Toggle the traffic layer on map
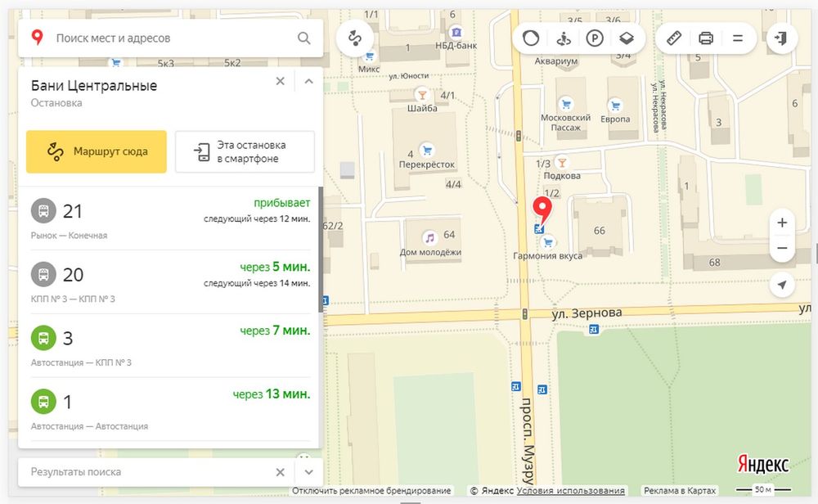Image resolution: width=818 pixels, height=504 pixels. pyautogui.click(x=532, y=38)
